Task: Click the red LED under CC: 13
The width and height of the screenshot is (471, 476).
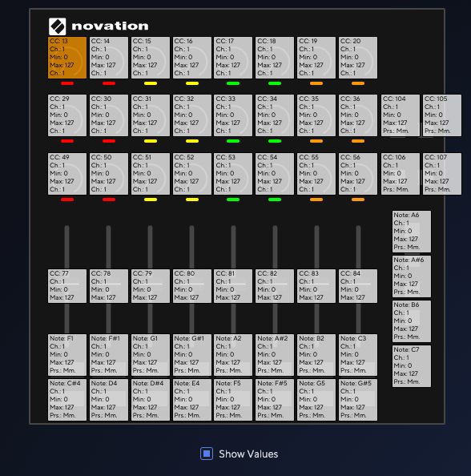Action: 67,83
